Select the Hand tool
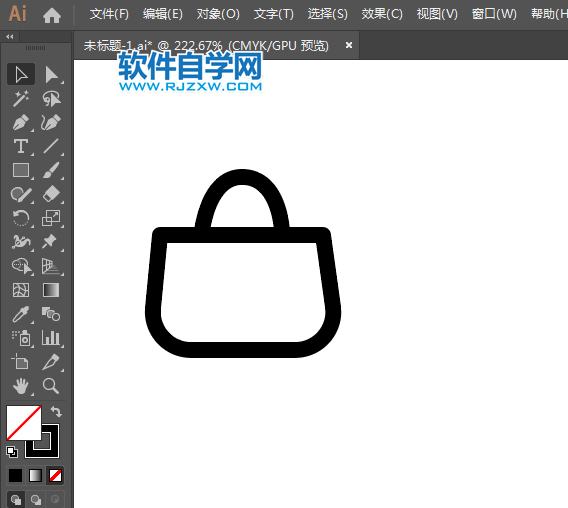568x508 pixels. click(x=21, y=386)
